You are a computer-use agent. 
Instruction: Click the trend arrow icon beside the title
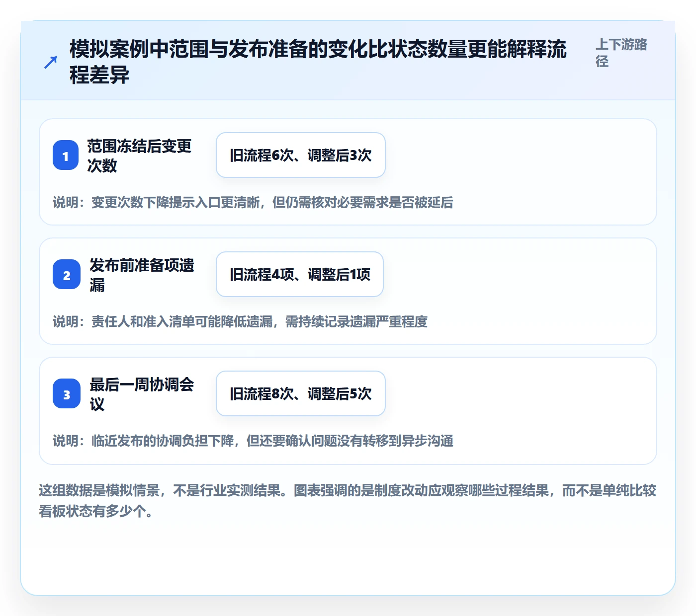pos(50,63)
